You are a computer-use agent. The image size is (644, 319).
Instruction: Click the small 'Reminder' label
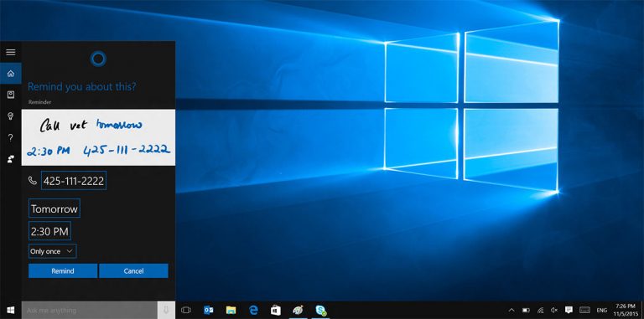(40, 102)
